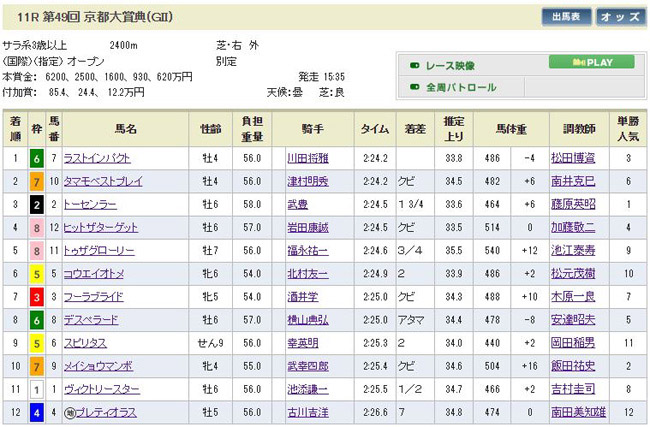Click green bullet icon beside レース映像
The height and width of the screenshot is (427, 650).
click(x=413, y=66)
